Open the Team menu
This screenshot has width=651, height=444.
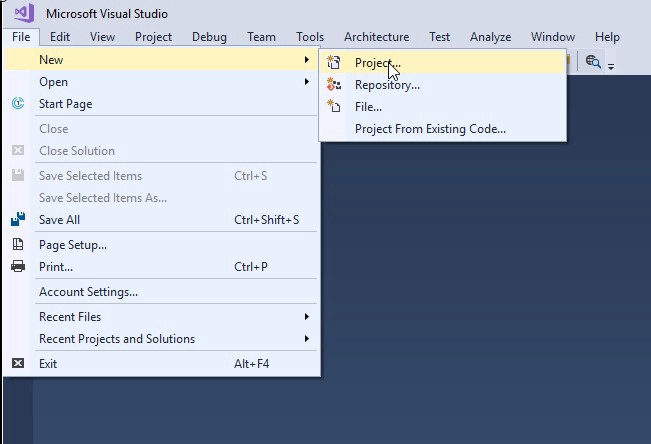261,37
